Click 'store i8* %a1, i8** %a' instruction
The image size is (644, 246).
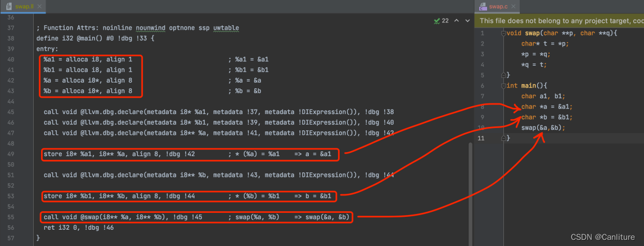tap(119, 154)
